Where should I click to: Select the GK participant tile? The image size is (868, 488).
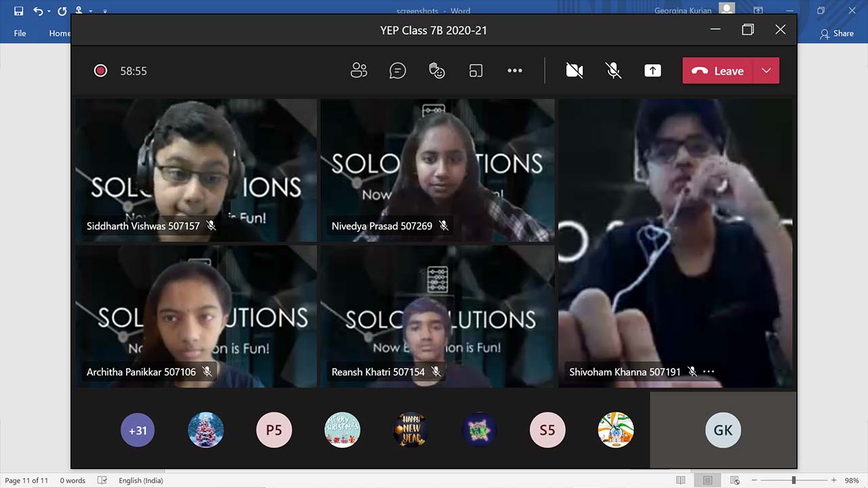(723, 430)
